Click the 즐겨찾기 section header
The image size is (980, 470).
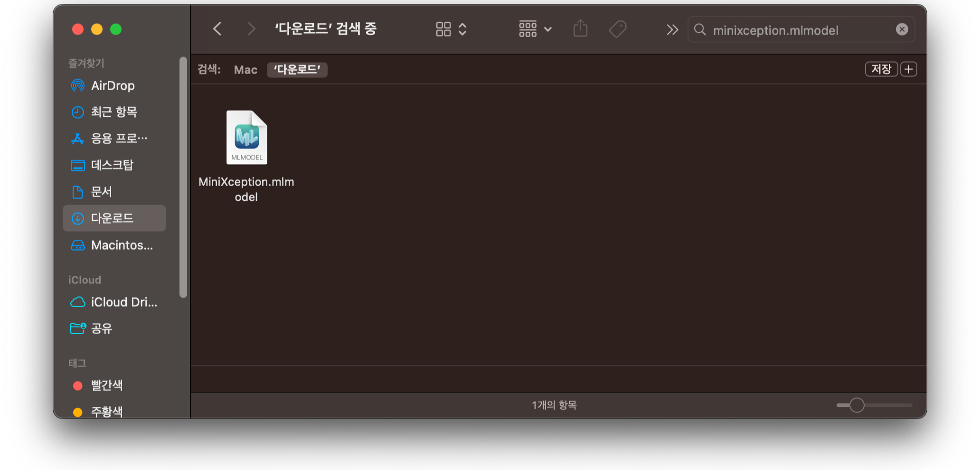tap(86, 63)
